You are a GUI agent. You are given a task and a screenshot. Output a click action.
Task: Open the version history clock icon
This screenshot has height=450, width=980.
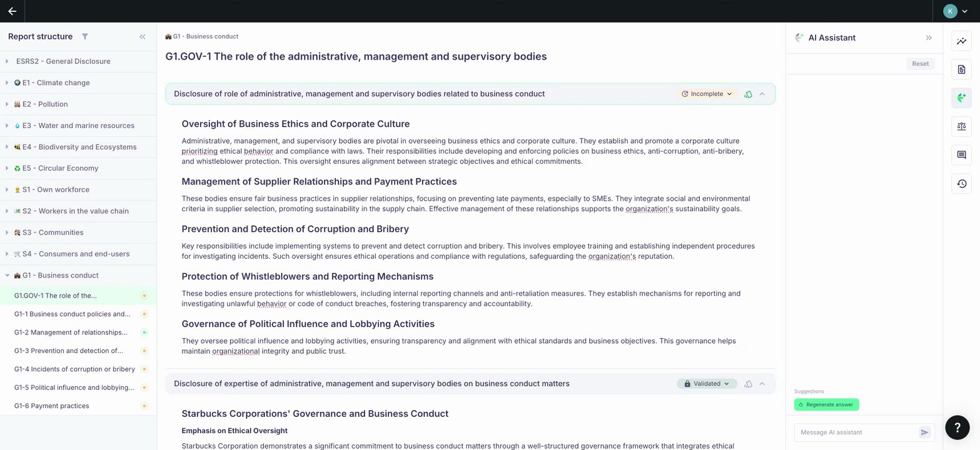click(x=961, y=184)
